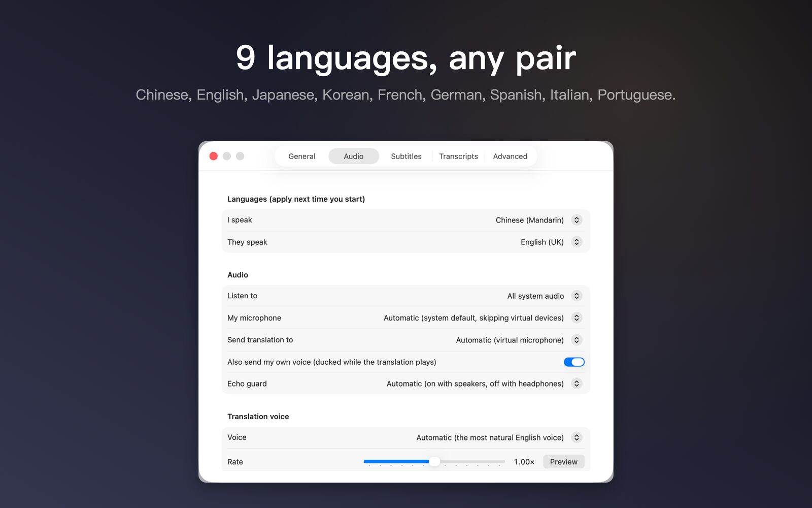Click the "Rate" row label

pyautogui.click(x=235, y=462)
